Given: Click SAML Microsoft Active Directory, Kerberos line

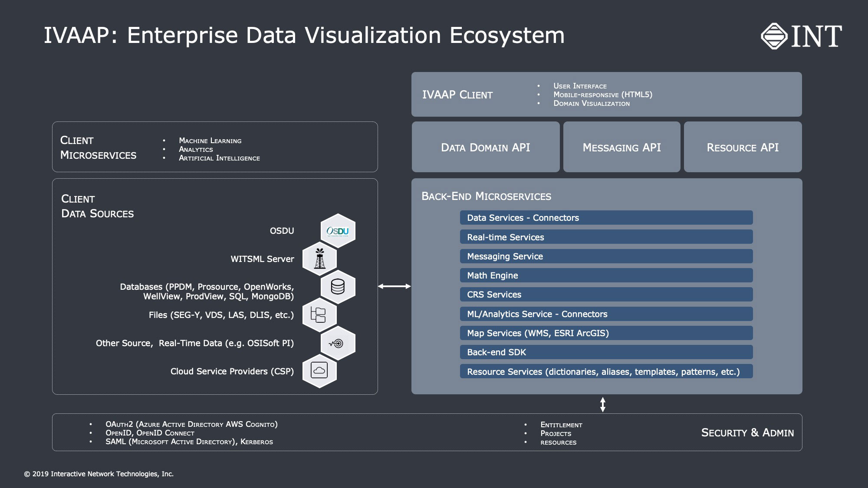Looking at the screenshot, I should 189,442.
